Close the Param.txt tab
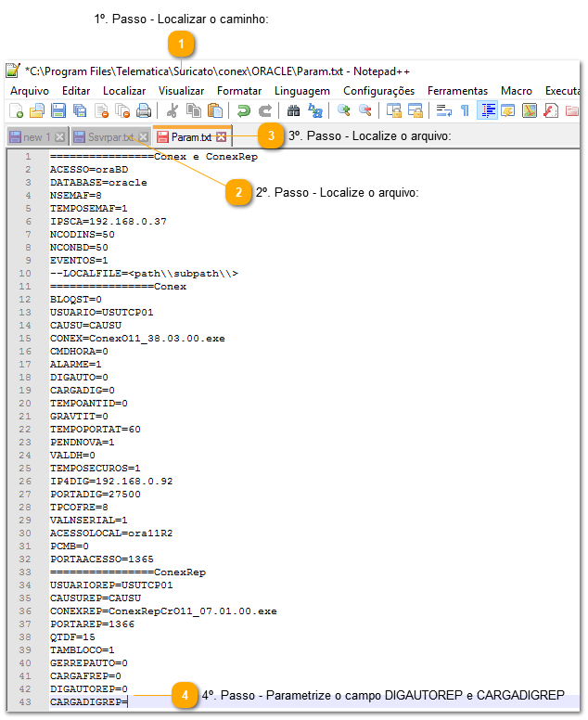This screenshot has height=720, width=588. tap(222, 136)
